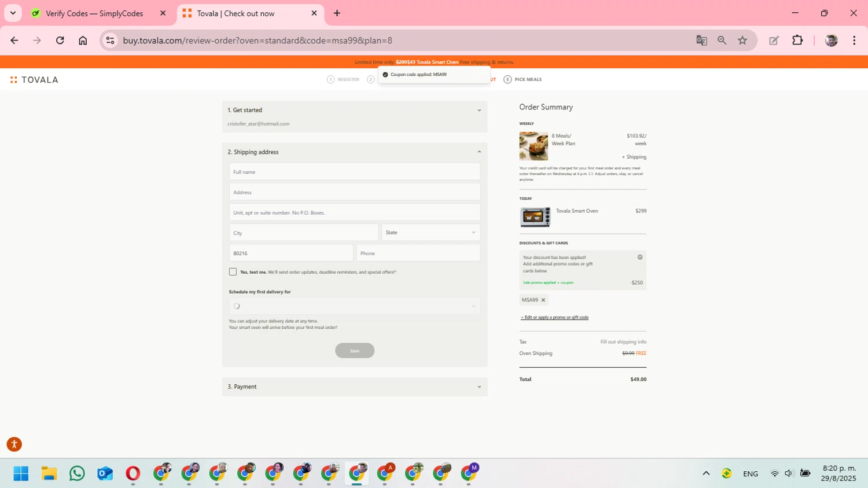Click the Order Summary heading
This screenshot has height=488, width=868.
(x=546, y=107)
